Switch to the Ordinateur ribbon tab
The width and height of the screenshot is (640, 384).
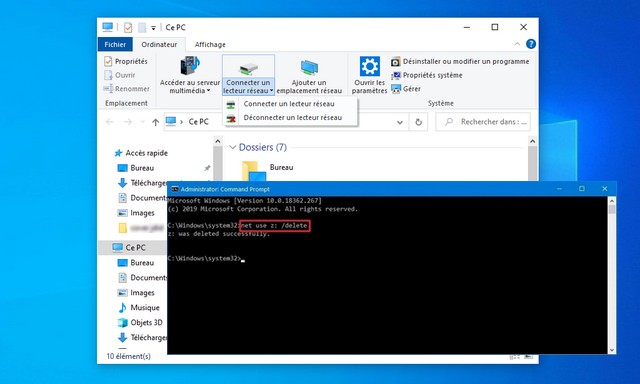click(x=159, y=44)
